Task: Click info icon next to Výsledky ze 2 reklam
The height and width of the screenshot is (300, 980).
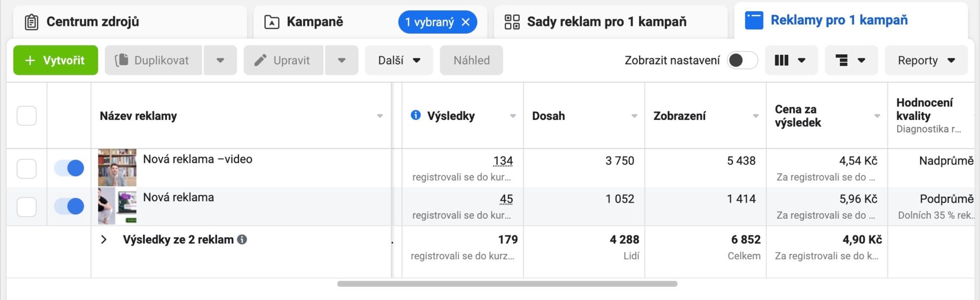Action: click(x=242, y=239)
